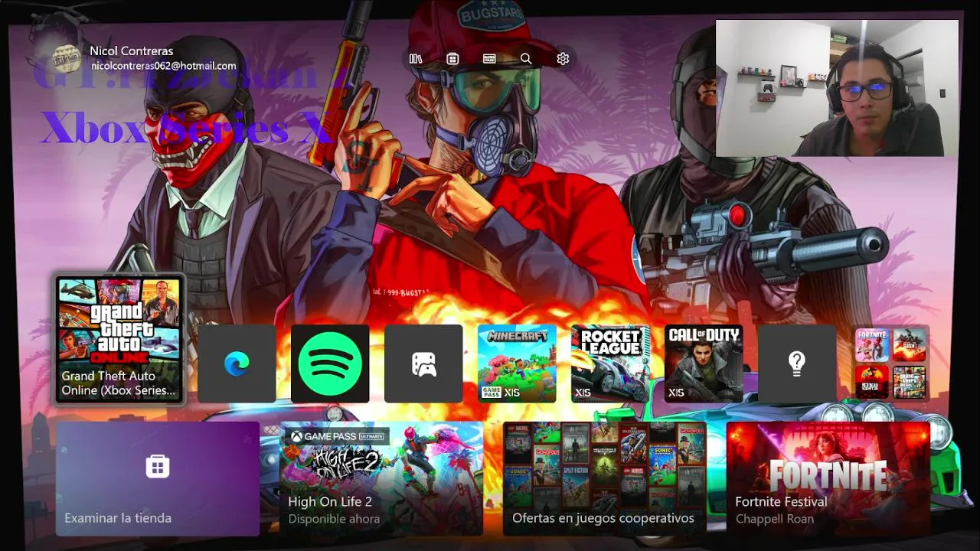Open Ofertas en juegos cooperativos card
980x551 pixels.
(605, 478)
